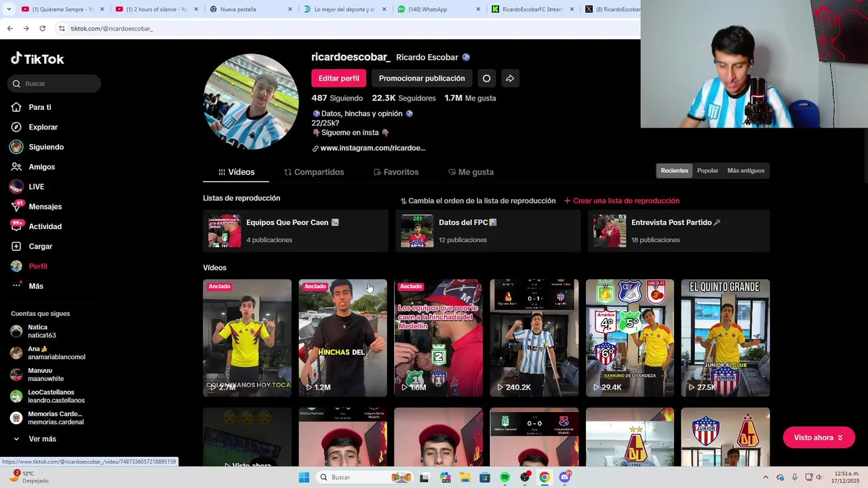The image size is (868, 488).
Task: Click the TikTok search field
Action: coord(54,83)
